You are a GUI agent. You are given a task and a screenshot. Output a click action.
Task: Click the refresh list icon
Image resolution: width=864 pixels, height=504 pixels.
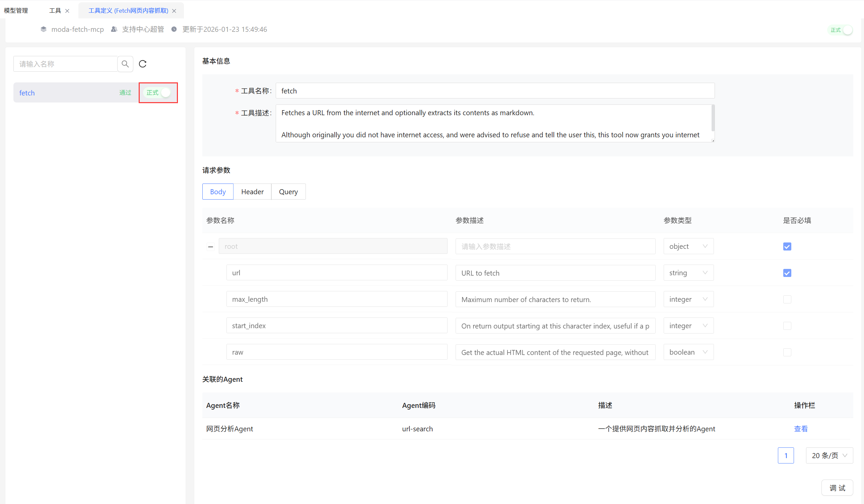pyautogui.click(x=143, y=64)
